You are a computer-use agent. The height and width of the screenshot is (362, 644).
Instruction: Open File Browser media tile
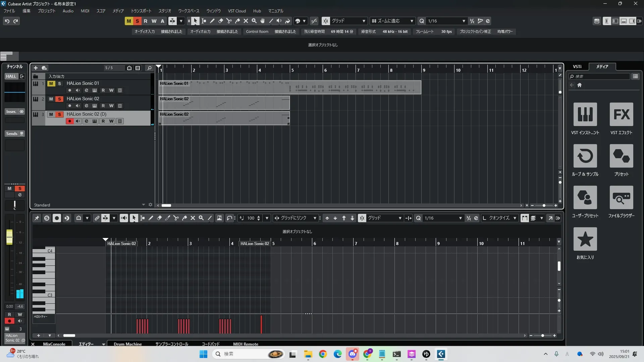point(621,198)
